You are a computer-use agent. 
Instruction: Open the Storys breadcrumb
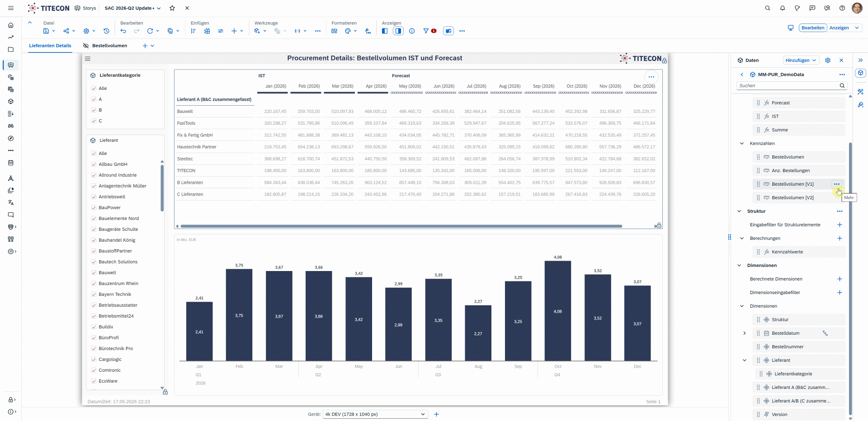point(85,8)
